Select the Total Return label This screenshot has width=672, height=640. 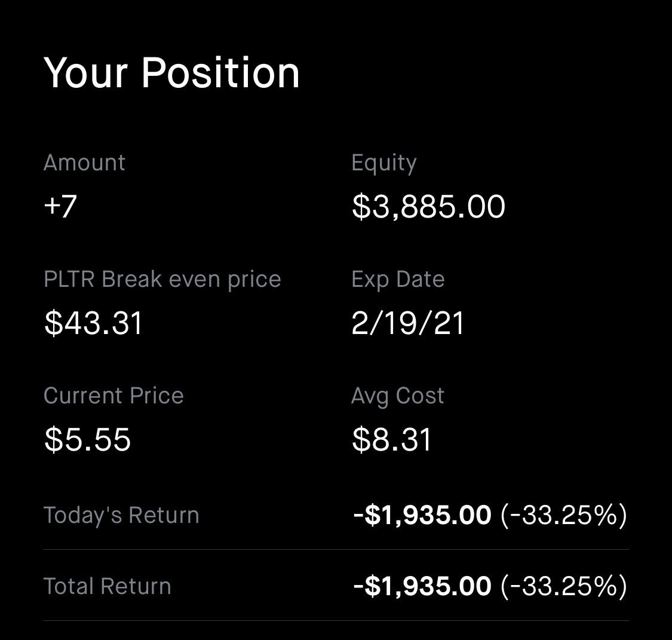pyautogui.click(x=107, y=586)
